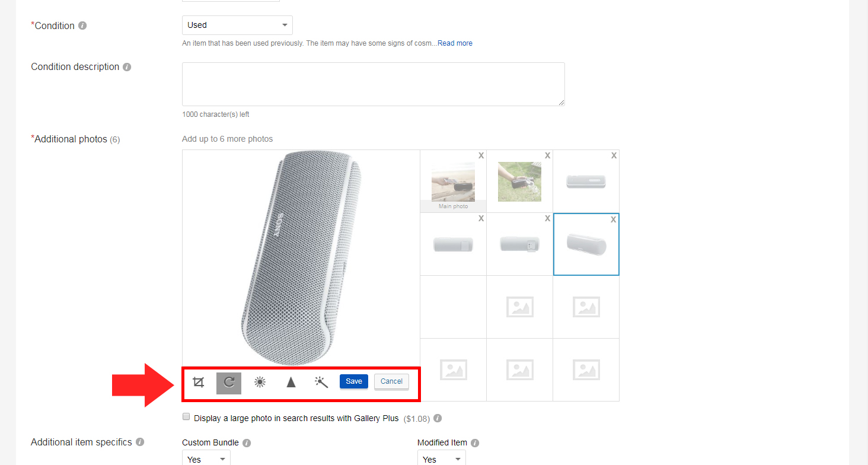This screenshot has width=868, height=465.
Task: Open the Condition description info icon
Action: 127,67
